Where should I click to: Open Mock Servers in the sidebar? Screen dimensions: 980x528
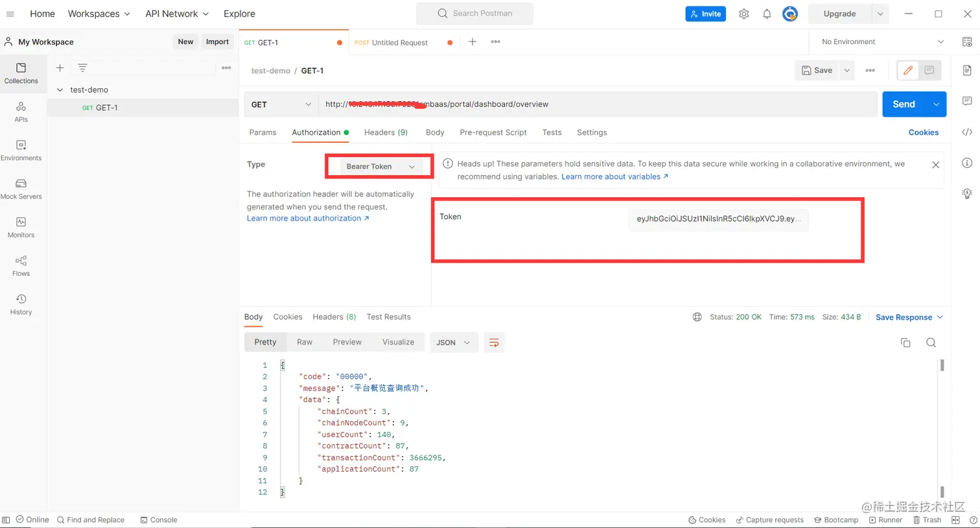[x=21, y=189]
